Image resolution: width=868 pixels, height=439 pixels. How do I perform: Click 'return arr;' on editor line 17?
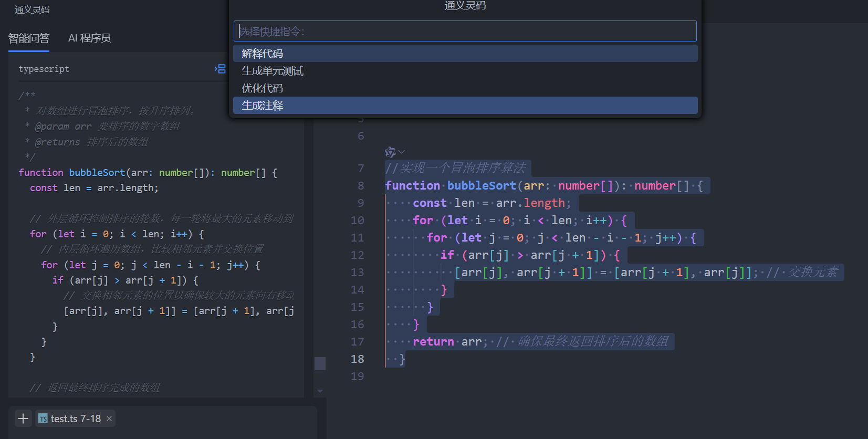pyautogui.click(x=450, y=342)
